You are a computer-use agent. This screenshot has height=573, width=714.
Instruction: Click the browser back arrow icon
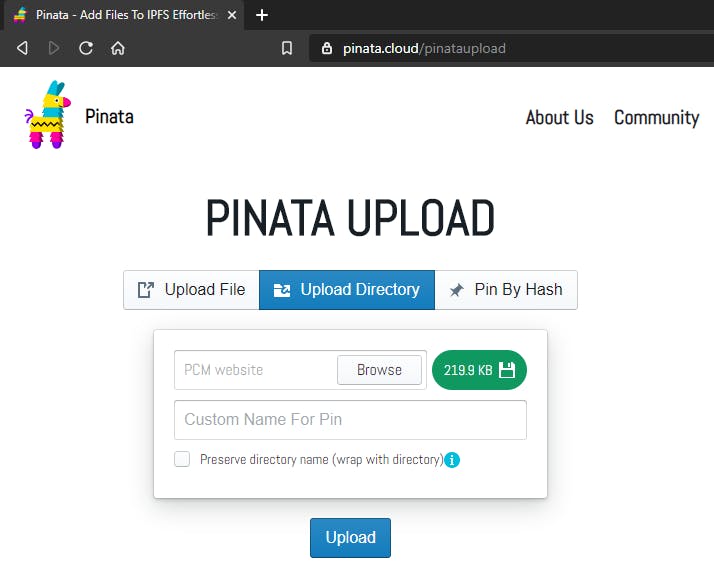point(22,48)
